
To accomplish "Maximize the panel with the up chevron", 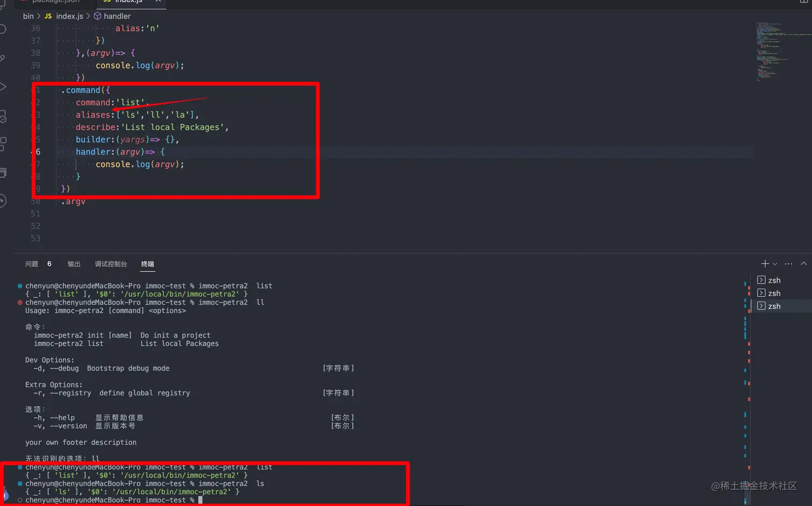I will [803, 264].
